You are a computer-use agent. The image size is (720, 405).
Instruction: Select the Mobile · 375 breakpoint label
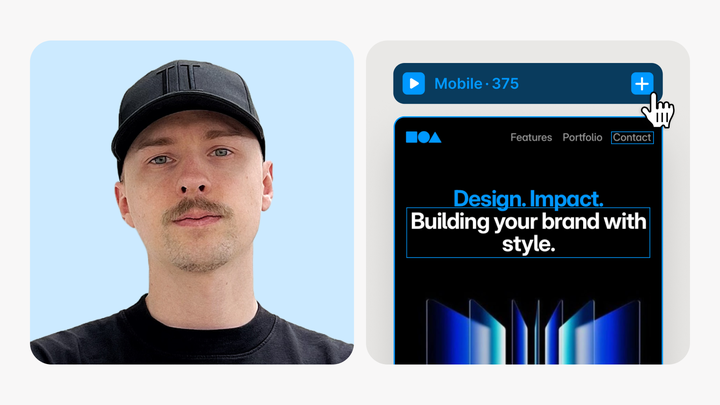[476, 84]
